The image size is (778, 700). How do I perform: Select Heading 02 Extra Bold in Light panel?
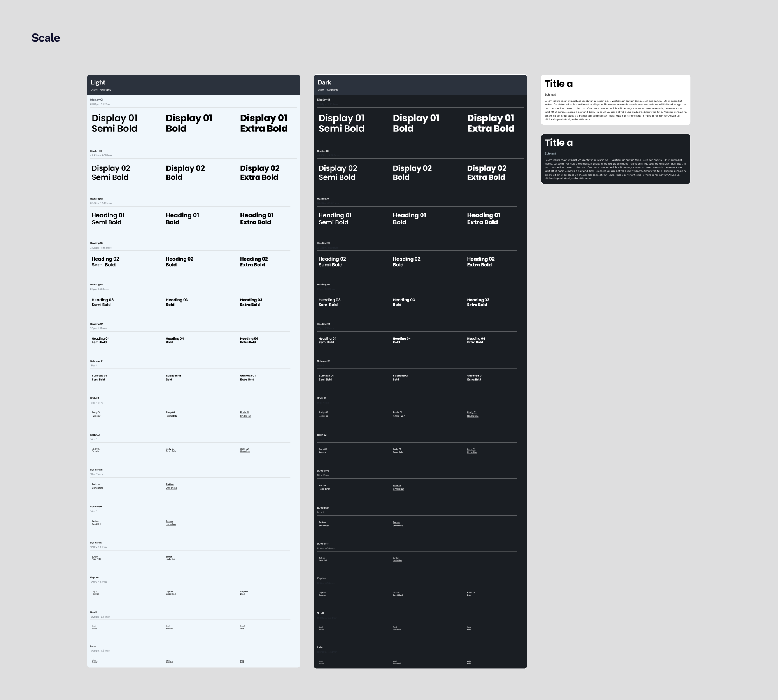pyautogui.click(x=254, y=262)
